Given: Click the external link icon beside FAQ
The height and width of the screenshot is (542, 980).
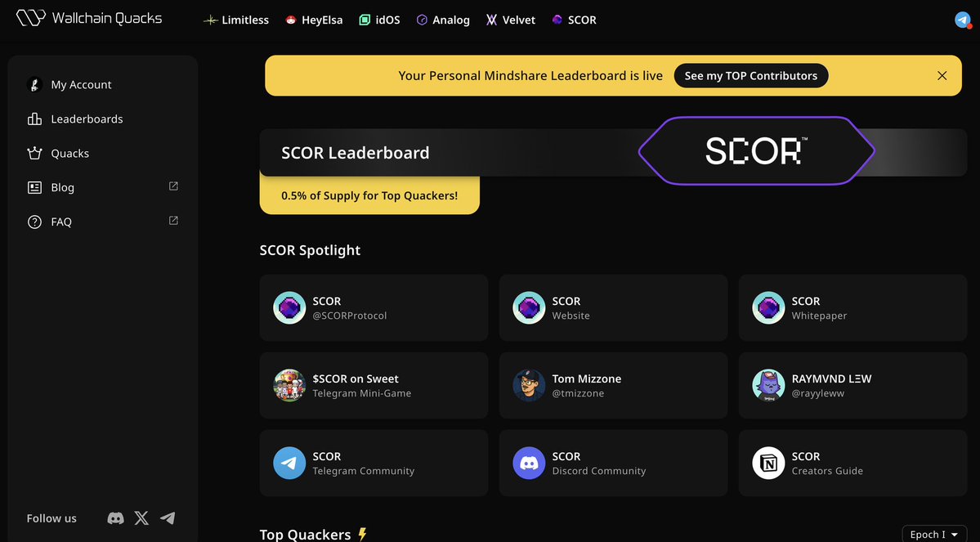Looking at the screenshot, I should coord(174,221).
